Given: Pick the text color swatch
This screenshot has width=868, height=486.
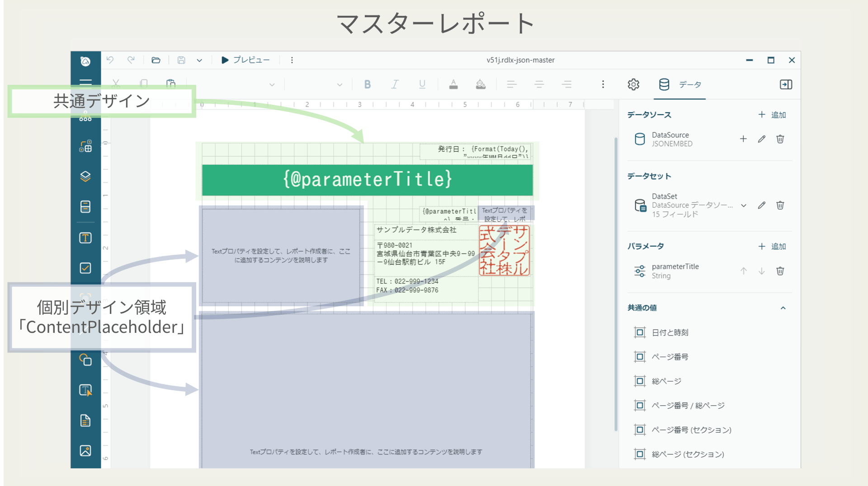Looking at the screenshot, I should click(453, 84).
